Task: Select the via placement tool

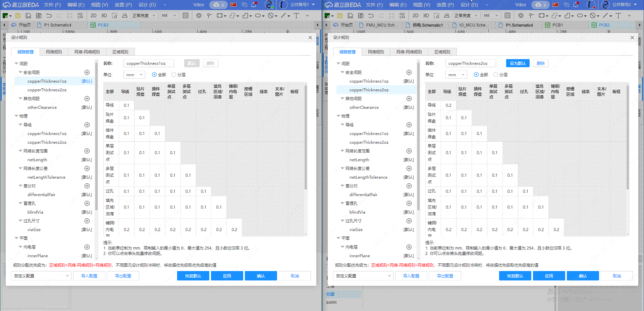Action: [x=199, y=15]
